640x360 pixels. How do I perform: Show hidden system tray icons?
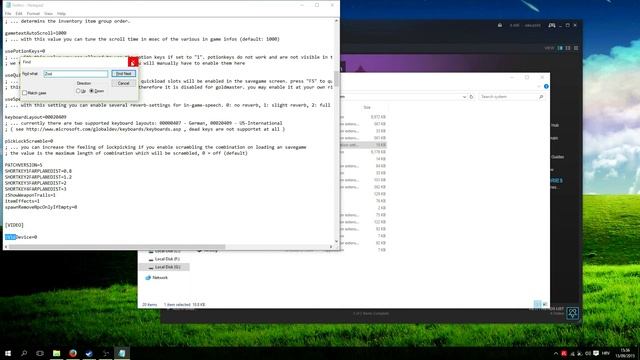(556, 353)
